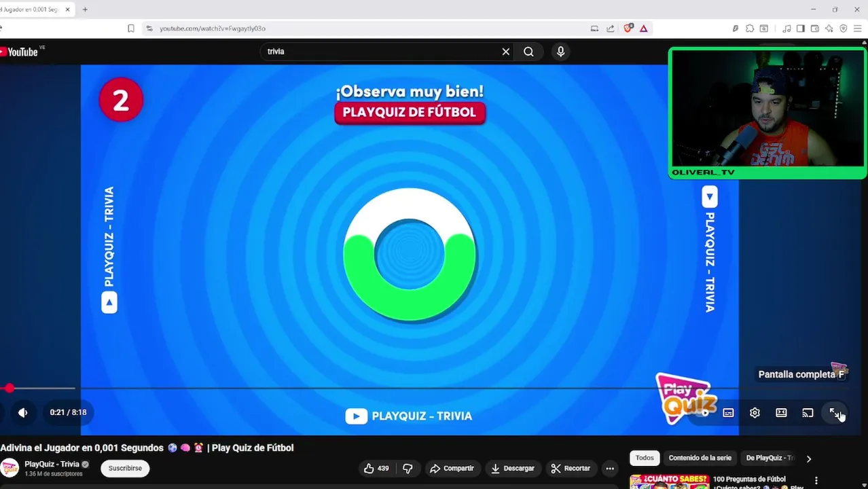
Task: Select the De PlayQuiz chip
Action: [770, 458]
